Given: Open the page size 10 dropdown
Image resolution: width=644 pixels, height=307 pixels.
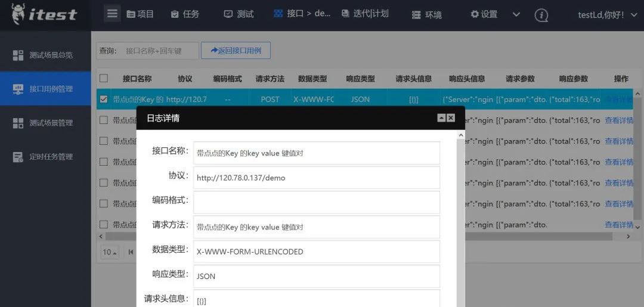Looking at the screenshot, I should (x=110, y=252).
